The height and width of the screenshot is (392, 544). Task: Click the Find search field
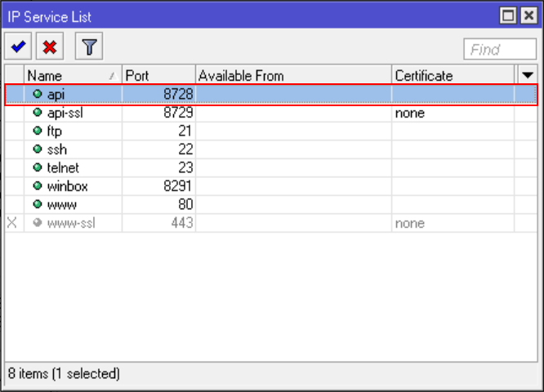[500, 49]
